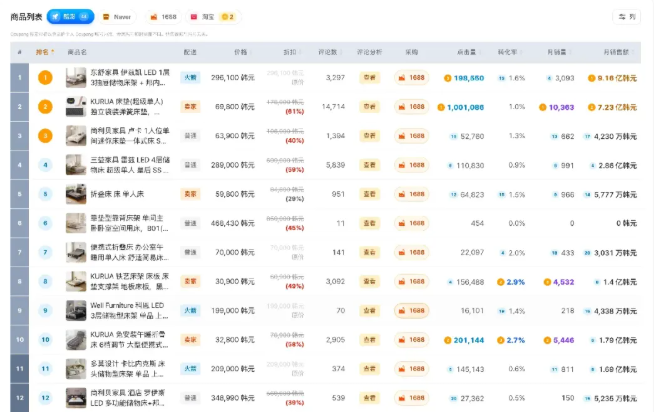Switch to the Naver tab
654x418 pixels.
117,17
